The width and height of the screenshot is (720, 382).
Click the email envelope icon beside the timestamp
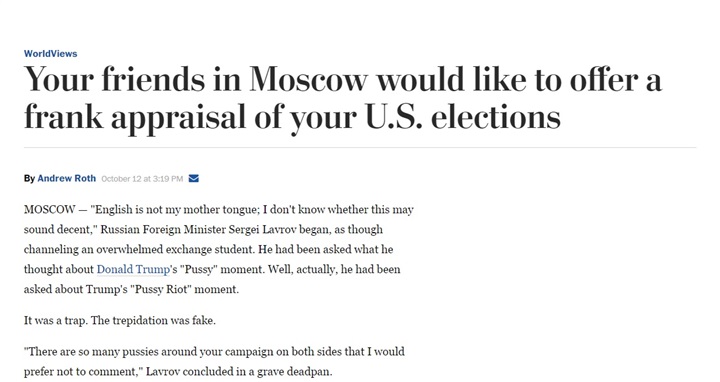click(x=194, y=178)
